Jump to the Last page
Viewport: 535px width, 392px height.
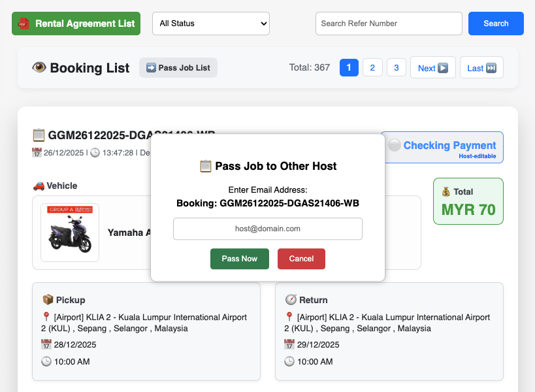tap(481, 68)
